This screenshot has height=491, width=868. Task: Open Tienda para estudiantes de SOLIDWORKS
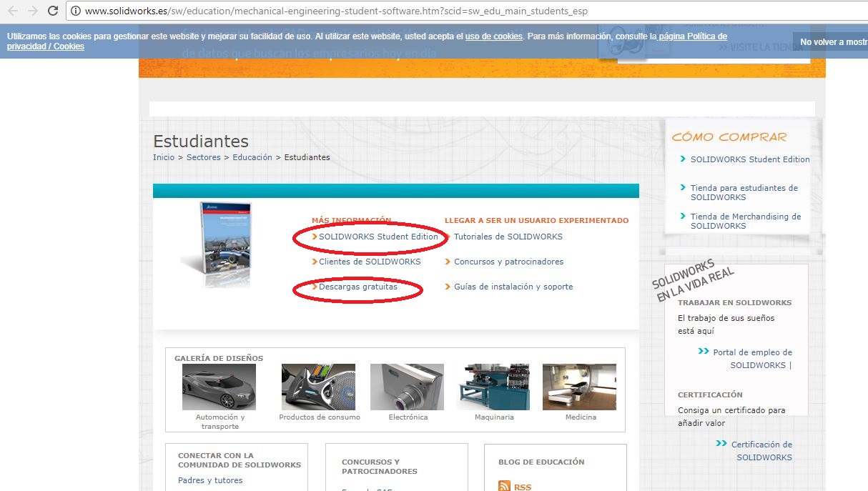[x=744, y=192]
